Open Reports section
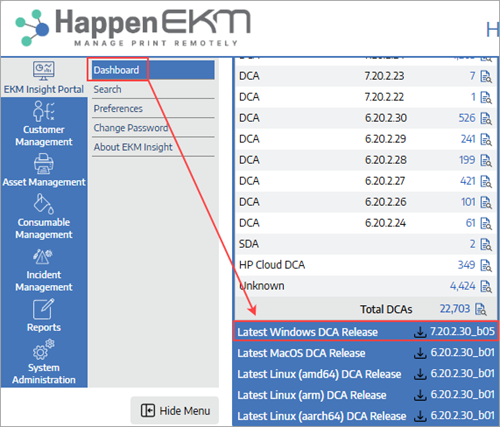The width and height of the screenshot is (500, 427). 44,315
